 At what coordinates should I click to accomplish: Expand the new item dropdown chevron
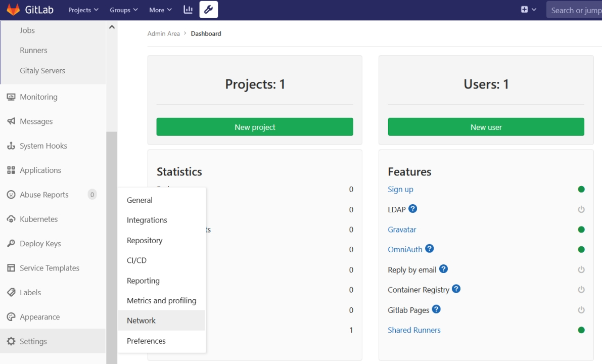pyautogui.click(x=534, y=10)
